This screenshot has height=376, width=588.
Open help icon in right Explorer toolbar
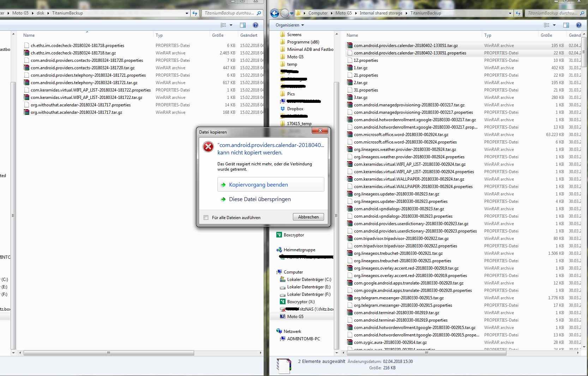578,25
